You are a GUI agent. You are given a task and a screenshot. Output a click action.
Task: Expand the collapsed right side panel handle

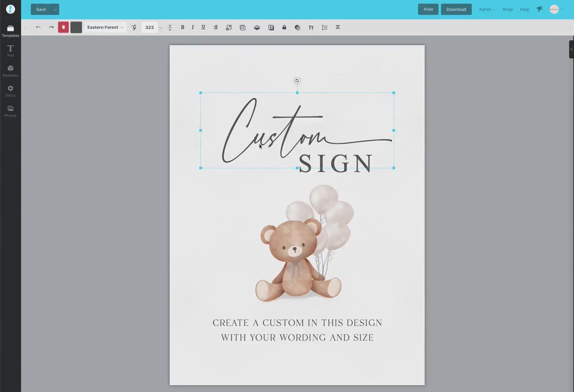click(571, 49)
